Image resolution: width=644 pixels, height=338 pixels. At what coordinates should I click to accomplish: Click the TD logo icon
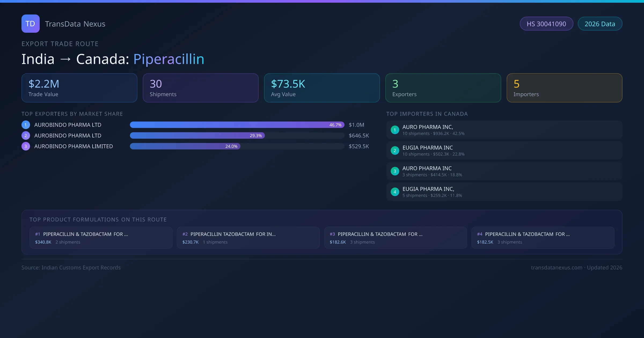point(30,24)
